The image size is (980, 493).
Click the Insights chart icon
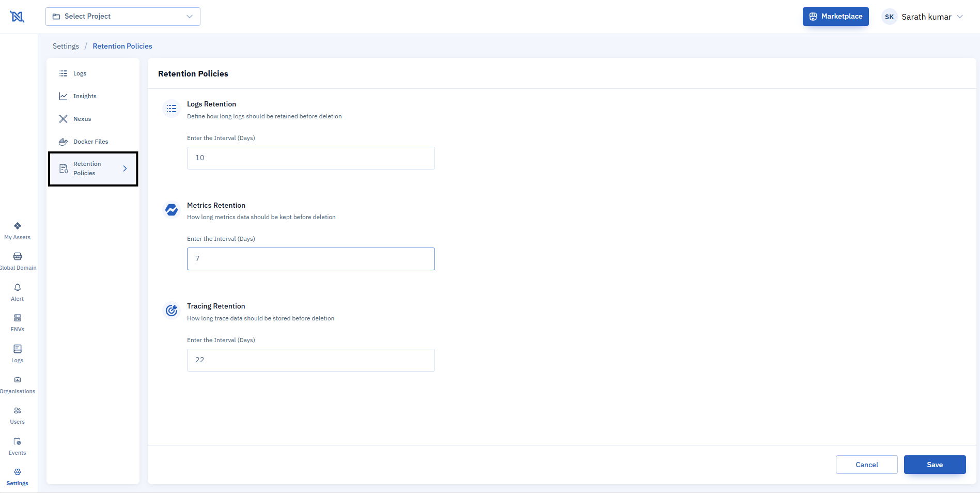(x=63, y=96)
